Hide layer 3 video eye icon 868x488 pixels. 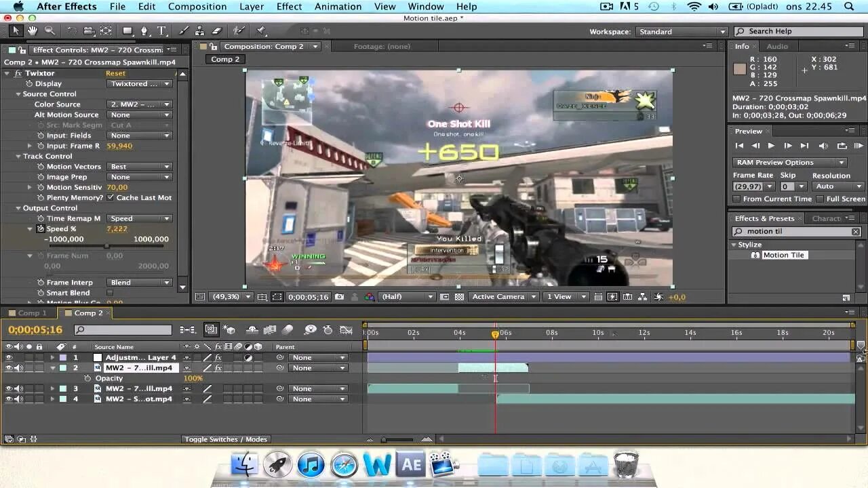click(x=9, y=389)
